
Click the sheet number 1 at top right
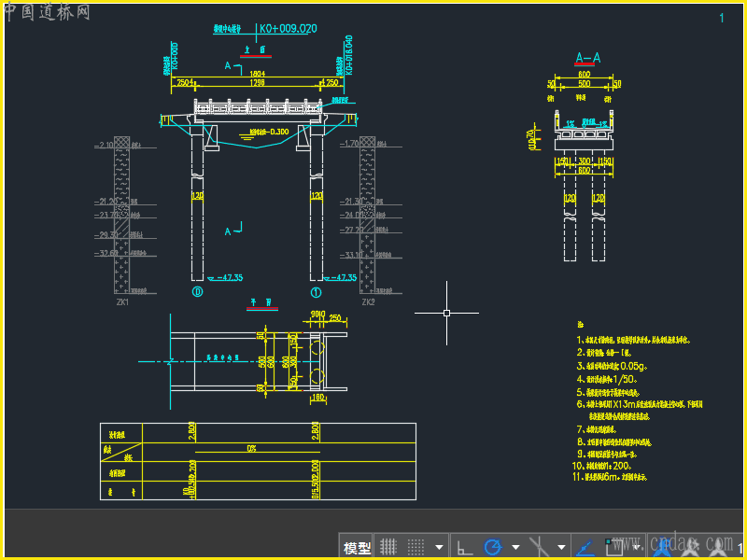click(x=722, y=18)
